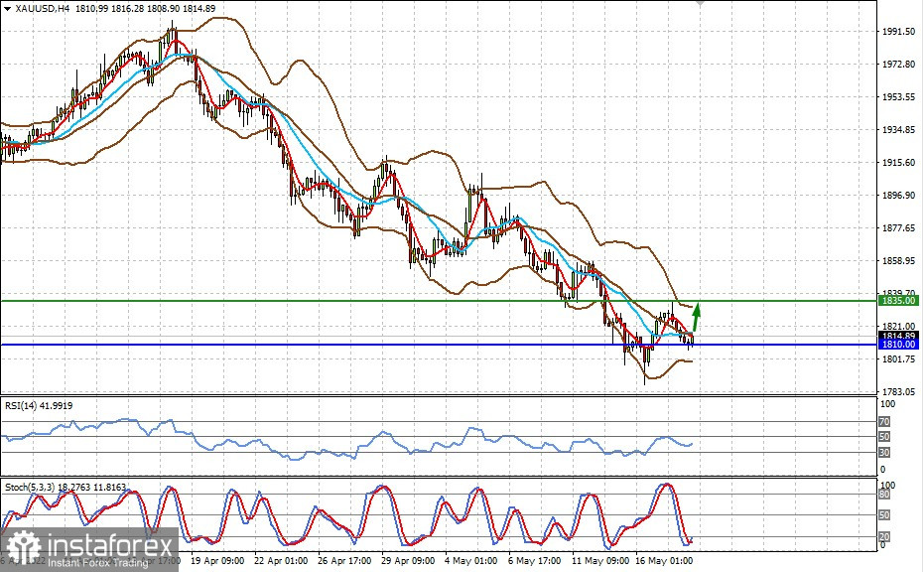Viewport: 924px width, 572px height.
Task: Click price axis label 1972.80
Action: point(898,64)
